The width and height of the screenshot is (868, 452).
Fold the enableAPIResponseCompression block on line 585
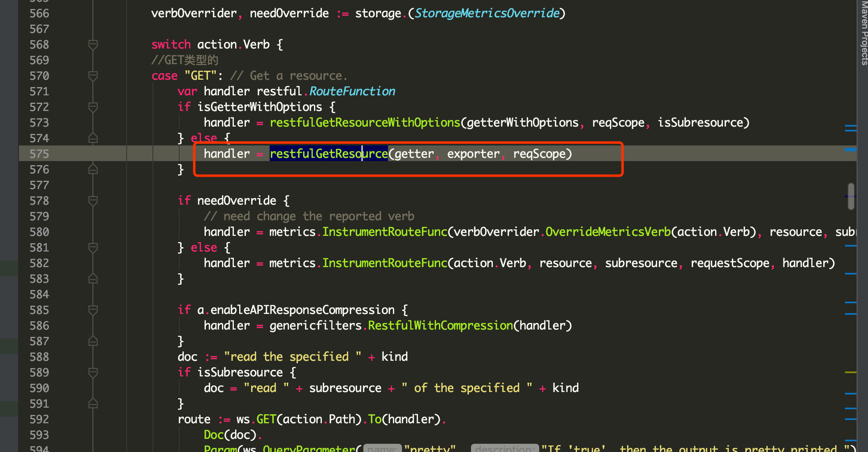click(x=93, y=310)
